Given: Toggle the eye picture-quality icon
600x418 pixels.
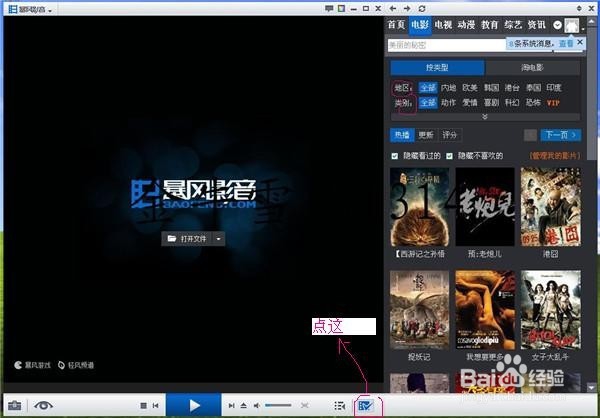Looking at the screenshot, I should click(x=43, y=405).
